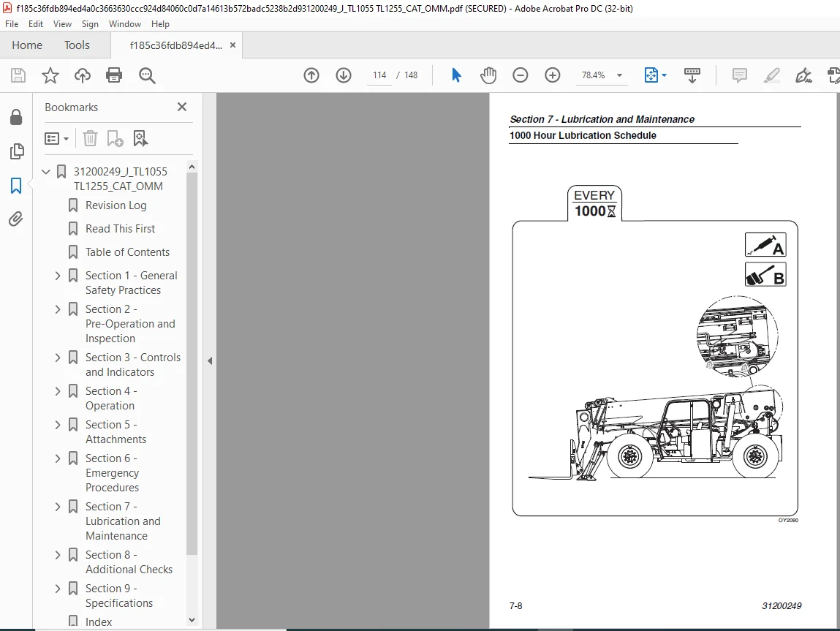The image size is (840, 631).
Task: Open the Sign document pen icon
Action: (x=803, y=75)
